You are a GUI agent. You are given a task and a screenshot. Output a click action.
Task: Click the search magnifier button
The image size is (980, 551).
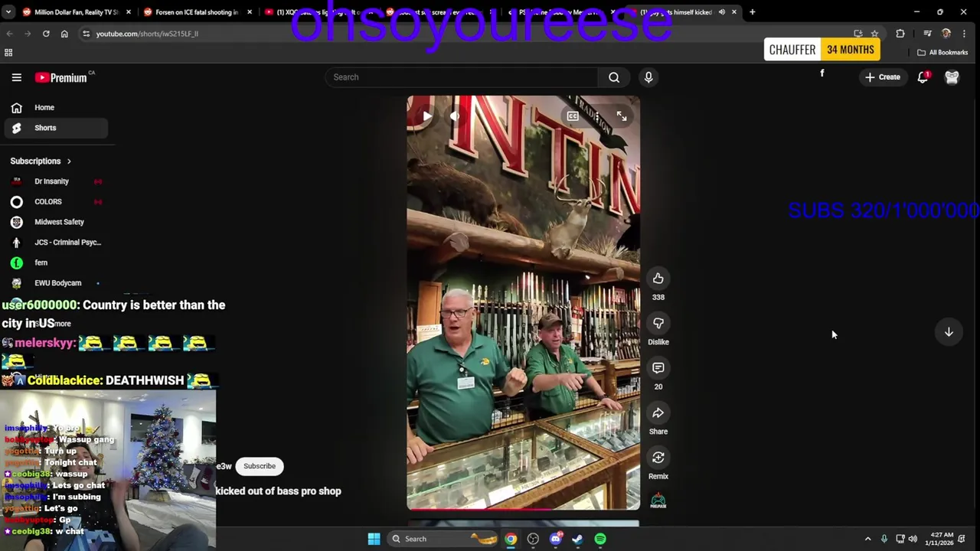pos(614,77)
